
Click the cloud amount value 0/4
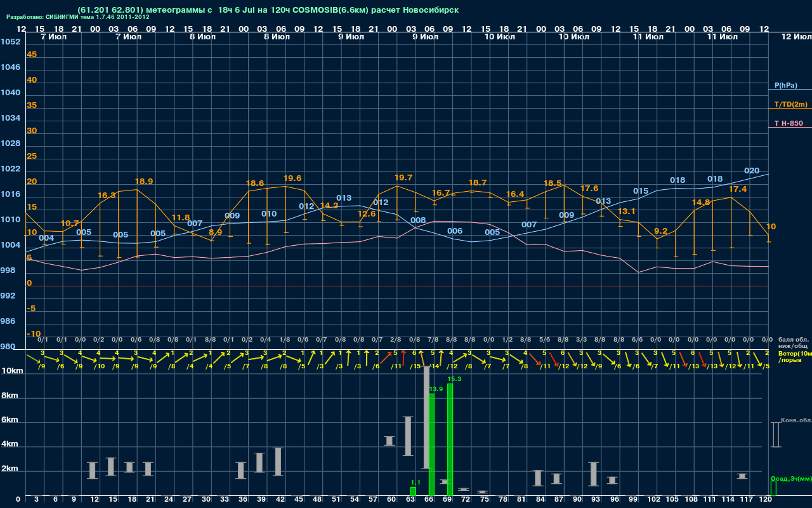266,340
